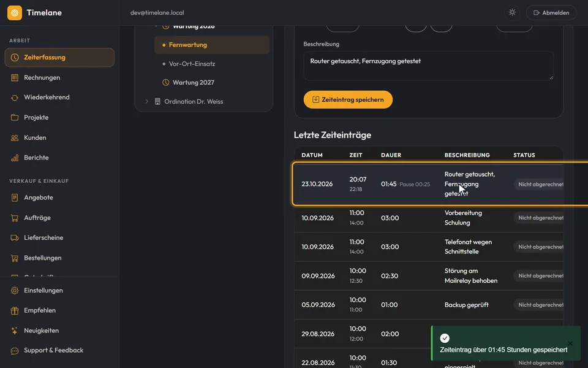Click the 05.09.2026 date cell
588x368 pixels.
pyautogui.click(x=318, y=305)
